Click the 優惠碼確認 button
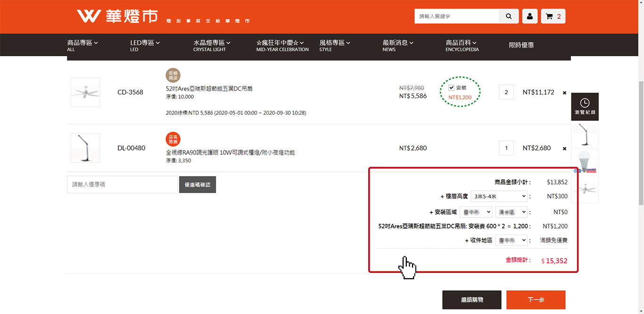This screenshot has width=644, height=314. (198, 185)
